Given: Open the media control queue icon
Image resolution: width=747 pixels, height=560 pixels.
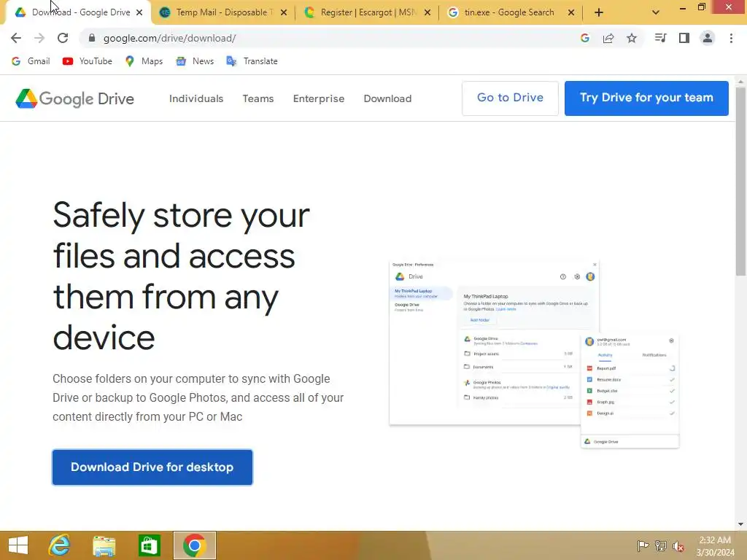Looking at the screenshot, I should [x=660, y=38].
